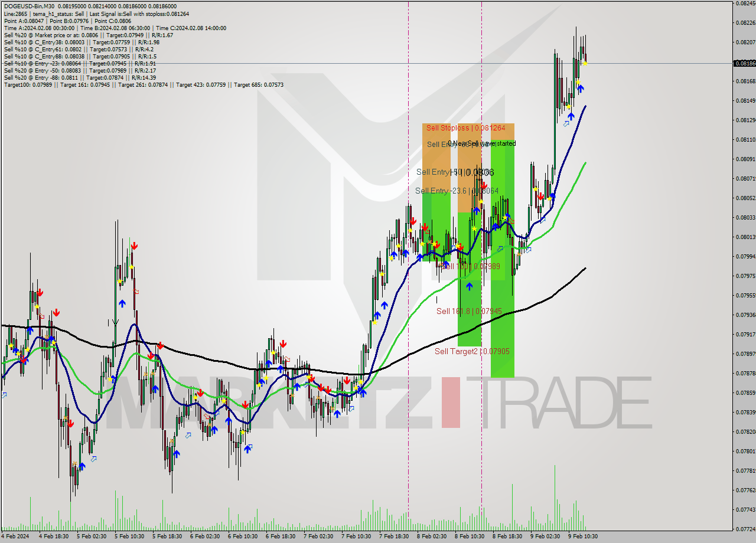The width and height of the screenshot is (756, 543).
Task: Click the 'Sell %20 @ Entry -88' line
Action: (80, 77)
